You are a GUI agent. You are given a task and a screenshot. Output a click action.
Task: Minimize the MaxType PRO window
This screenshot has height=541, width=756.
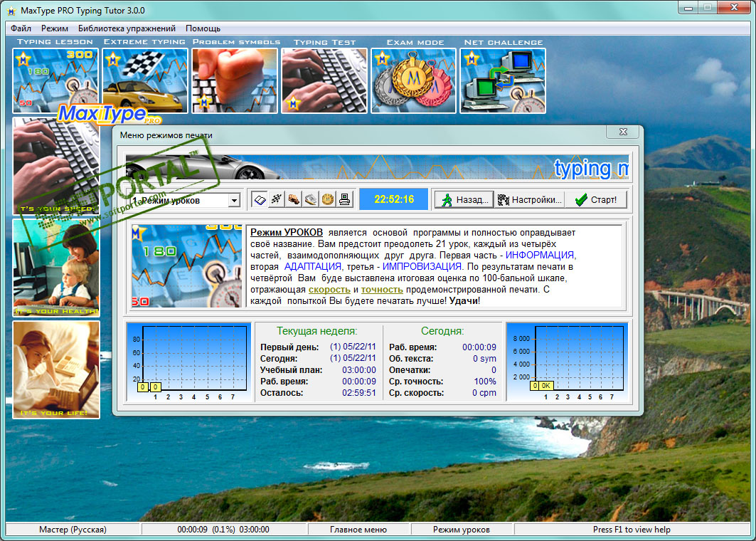coord(688,8)
